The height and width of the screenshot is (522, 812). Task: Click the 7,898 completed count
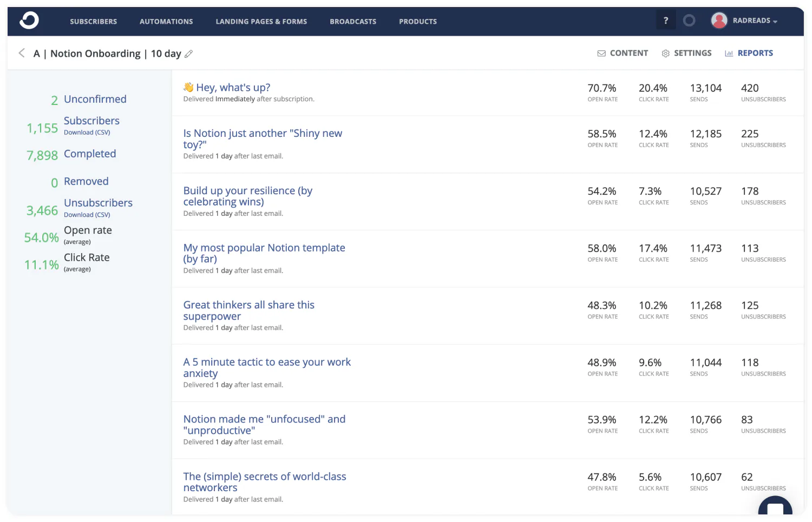coord(42,156)
